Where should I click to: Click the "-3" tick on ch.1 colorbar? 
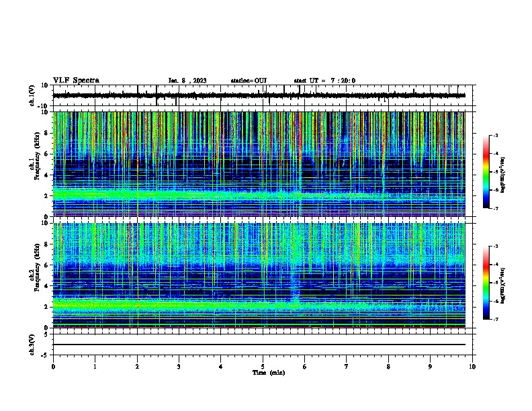coord(495,135)
